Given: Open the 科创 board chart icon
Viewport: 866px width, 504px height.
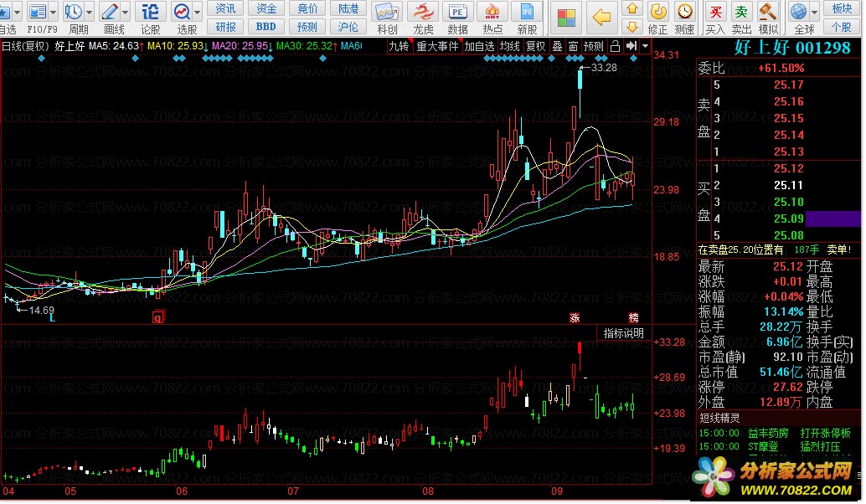Looking at the screenshot, I should coord(387,13).
